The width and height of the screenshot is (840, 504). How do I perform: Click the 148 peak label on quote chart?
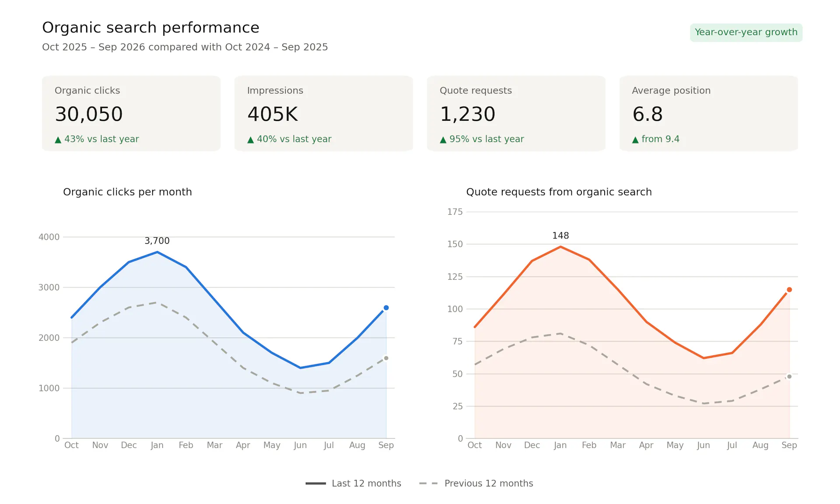[560, 235]
